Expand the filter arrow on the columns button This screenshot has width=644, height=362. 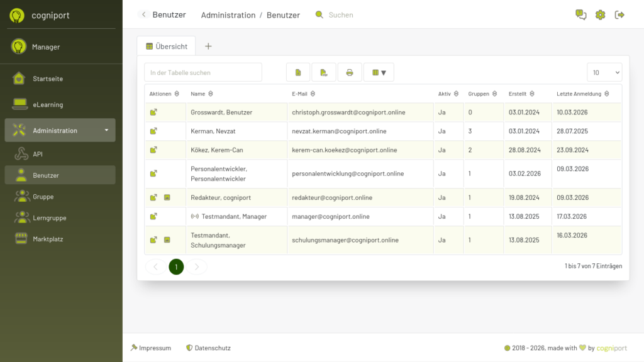coord(384,72)
